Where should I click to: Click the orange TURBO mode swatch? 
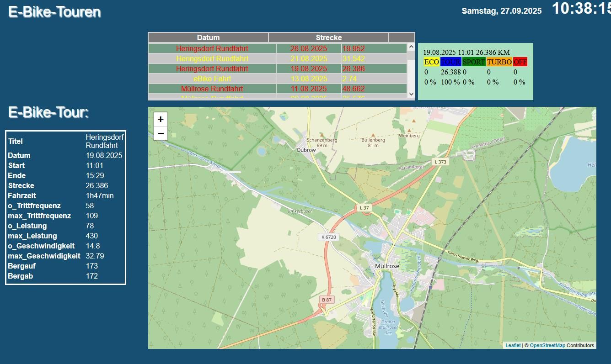(x=499, y=62)
